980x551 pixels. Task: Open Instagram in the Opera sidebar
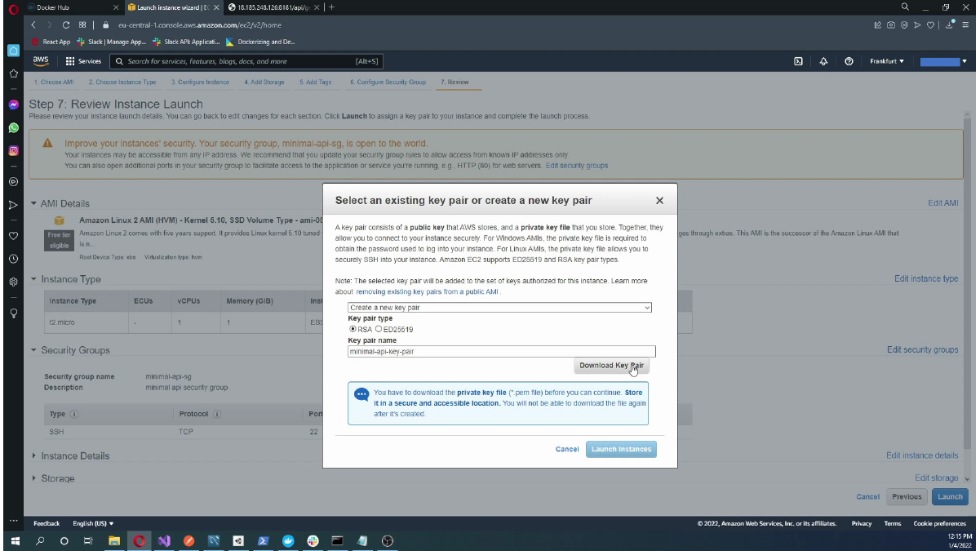[13, 151]
